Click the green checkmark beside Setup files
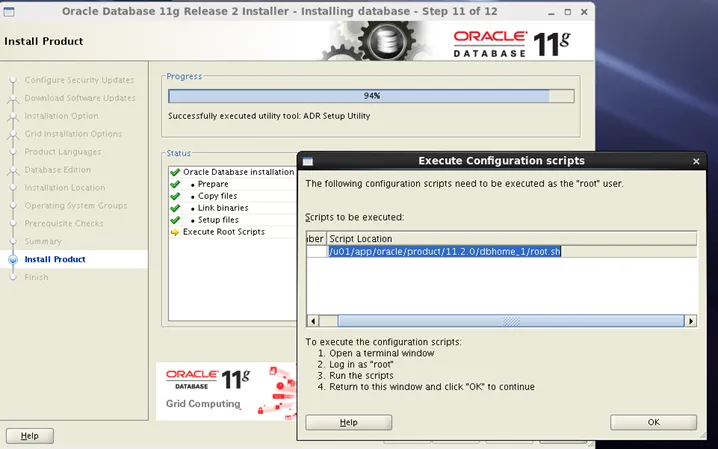The height and width of the screenshot is (449, 718). coord(175,220)
